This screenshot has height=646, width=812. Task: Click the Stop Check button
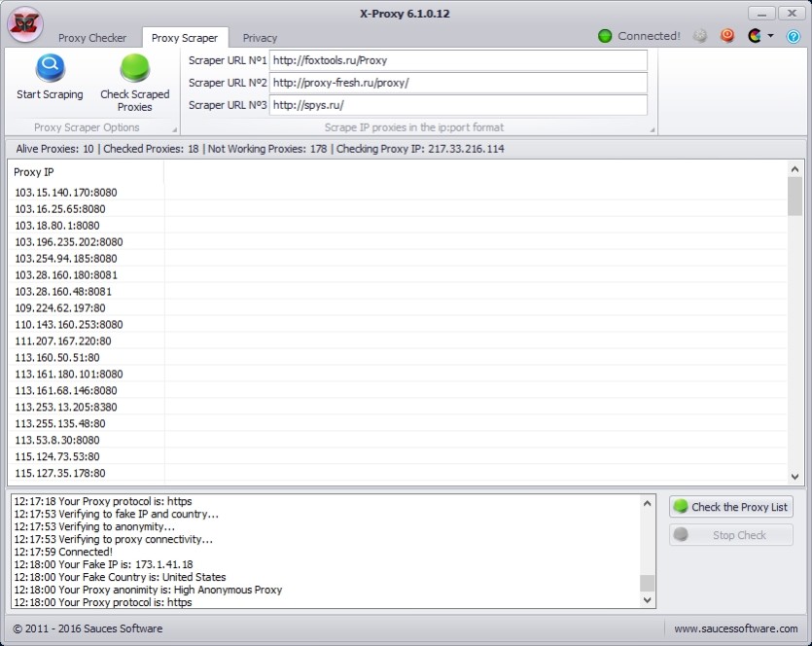[730, 535]
